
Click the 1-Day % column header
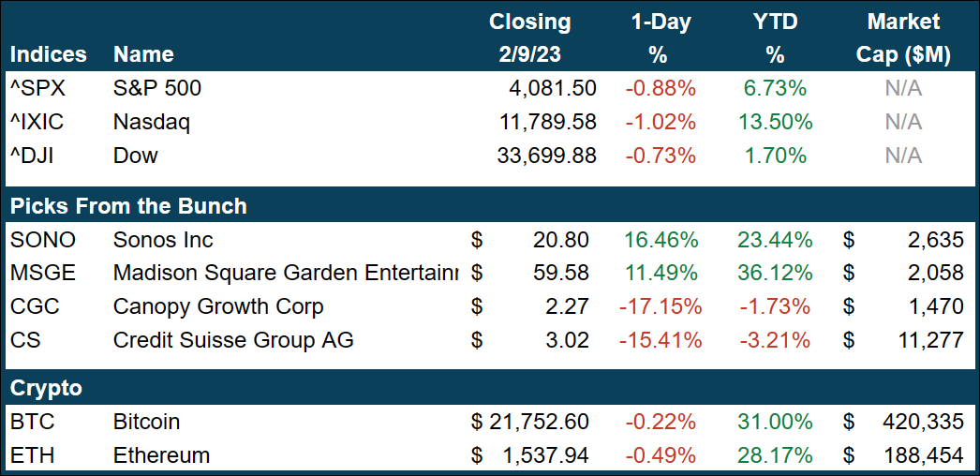pyautogui.click(x=658, y=38)
